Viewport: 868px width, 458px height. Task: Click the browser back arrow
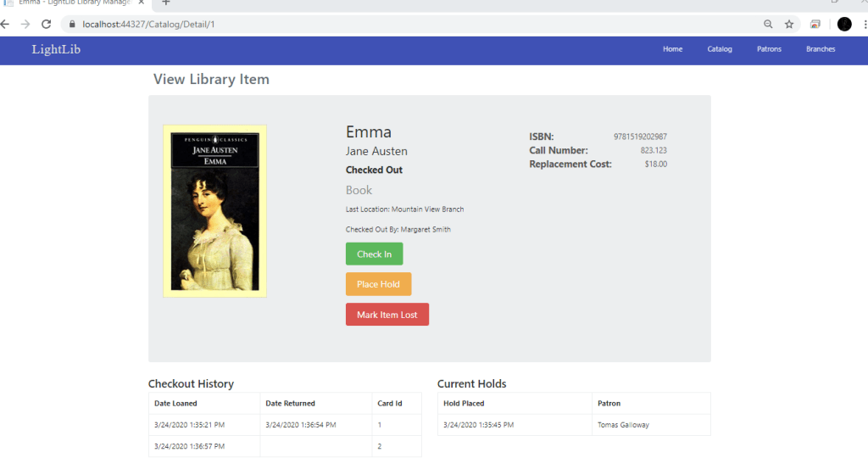click(5, 25)
